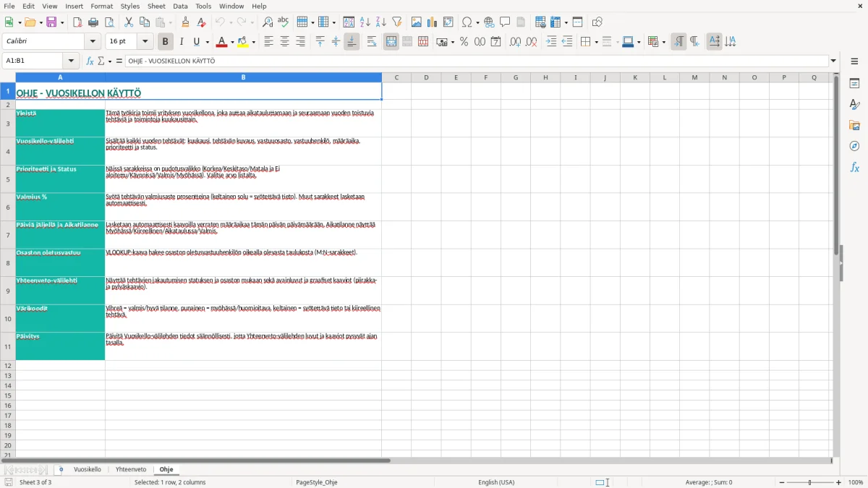Viewport: 868px width, 488px height.
Task: Click Clear Direct Formatting icon
Action: (201, 22)
